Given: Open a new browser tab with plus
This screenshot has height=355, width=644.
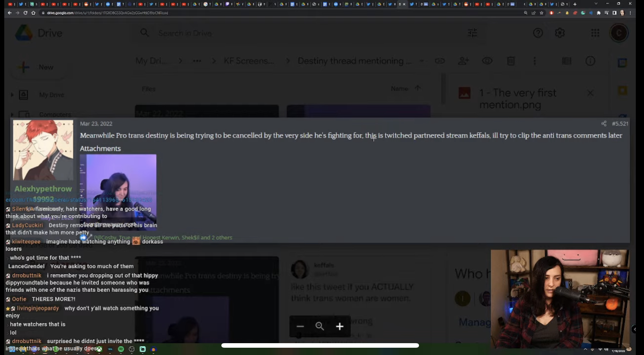Looking at the screenshot, I should [575, 4].
